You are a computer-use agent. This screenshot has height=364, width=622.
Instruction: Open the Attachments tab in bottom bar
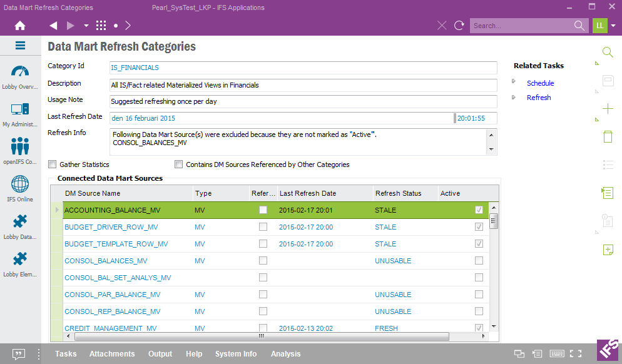pyautogui.click(x=112, y=354)
